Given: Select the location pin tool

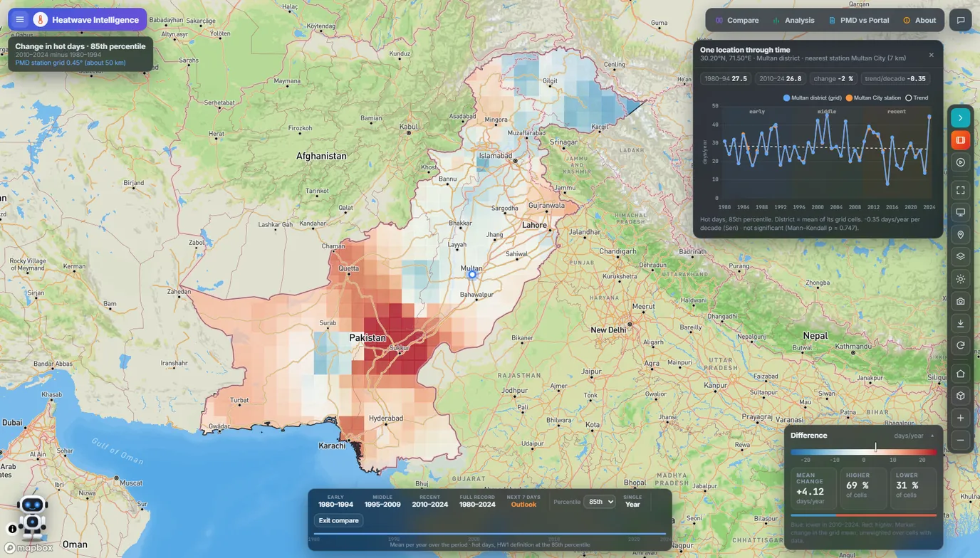Looking at the screenshot, I should pos(961,235).
